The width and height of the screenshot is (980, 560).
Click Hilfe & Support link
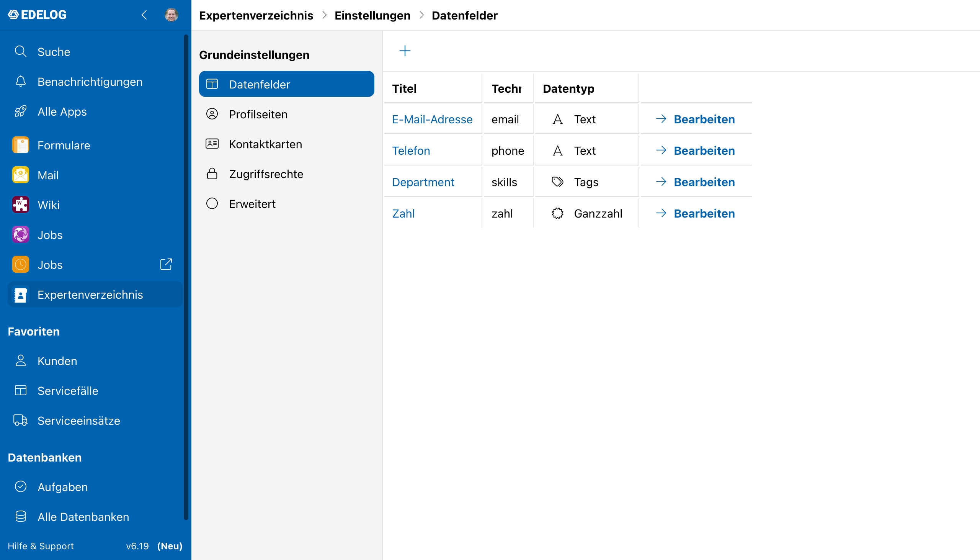41,546
